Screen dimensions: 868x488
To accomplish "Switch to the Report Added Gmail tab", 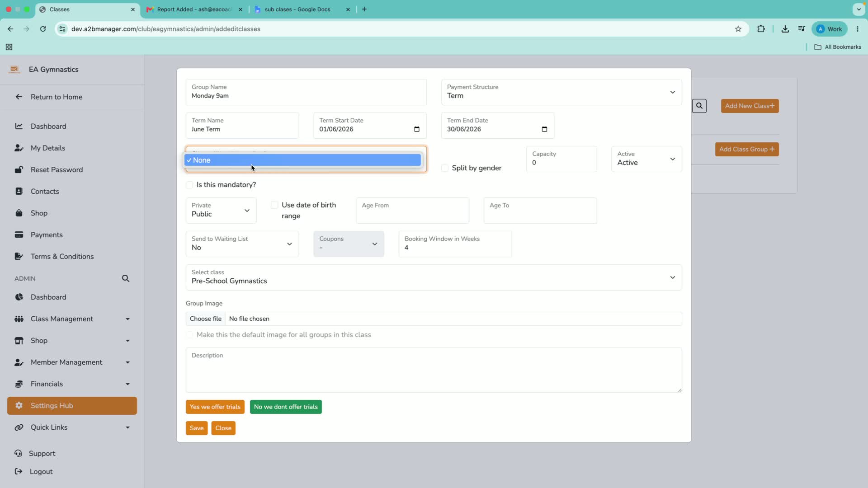I will click(195, 9).
